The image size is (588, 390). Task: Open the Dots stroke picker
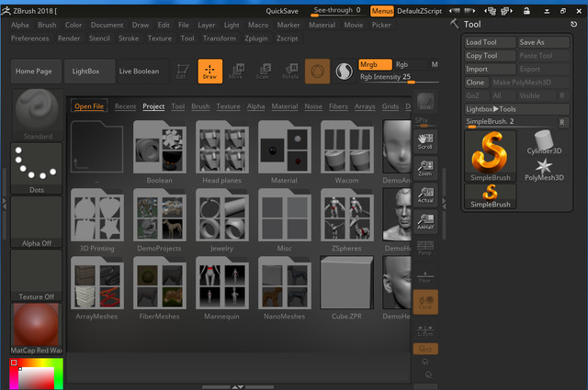click(36, 168)
